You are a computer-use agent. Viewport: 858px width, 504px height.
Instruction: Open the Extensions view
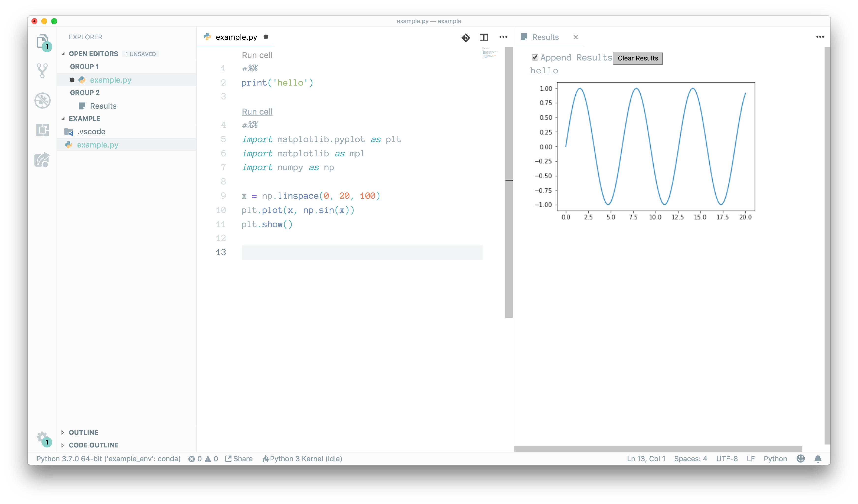pos(42,130)
